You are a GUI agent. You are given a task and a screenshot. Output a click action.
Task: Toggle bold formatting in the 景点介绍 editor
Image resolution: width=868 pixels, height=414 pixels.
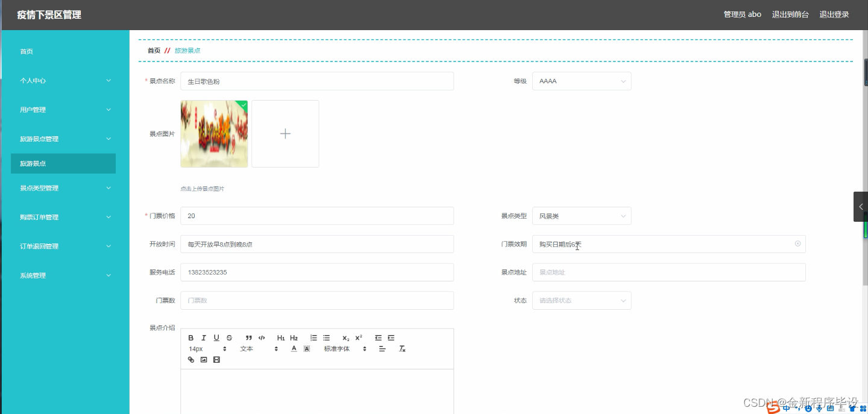[x=191, y=337]
